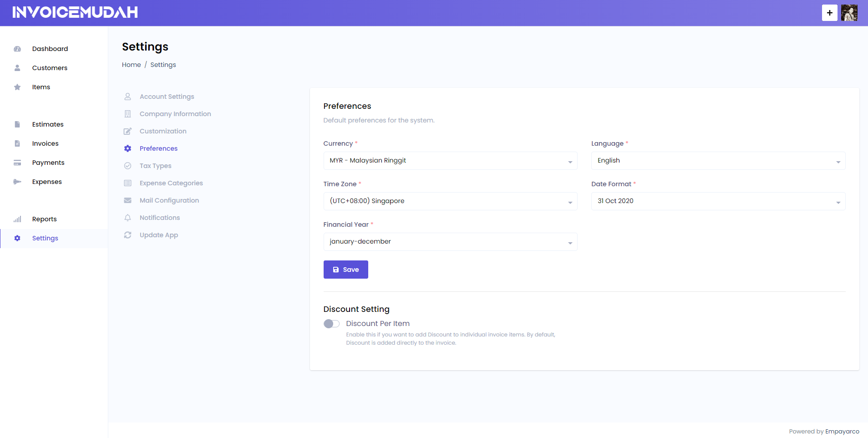The height and width of the screenshot is (438, 868).
Task: Click the Expenses key icon
Action: 17,182
